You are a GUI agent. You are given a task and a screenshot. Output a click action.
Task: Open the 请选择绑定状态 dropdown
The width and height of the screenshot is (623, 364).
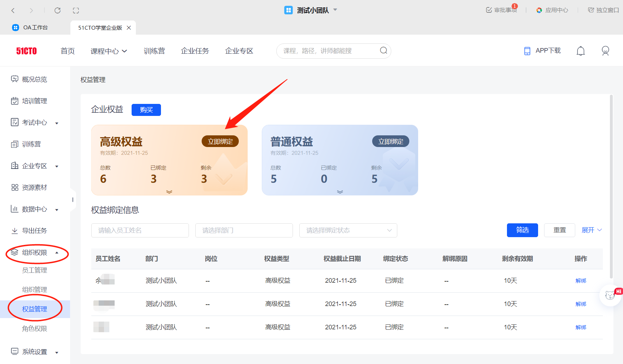348,230
